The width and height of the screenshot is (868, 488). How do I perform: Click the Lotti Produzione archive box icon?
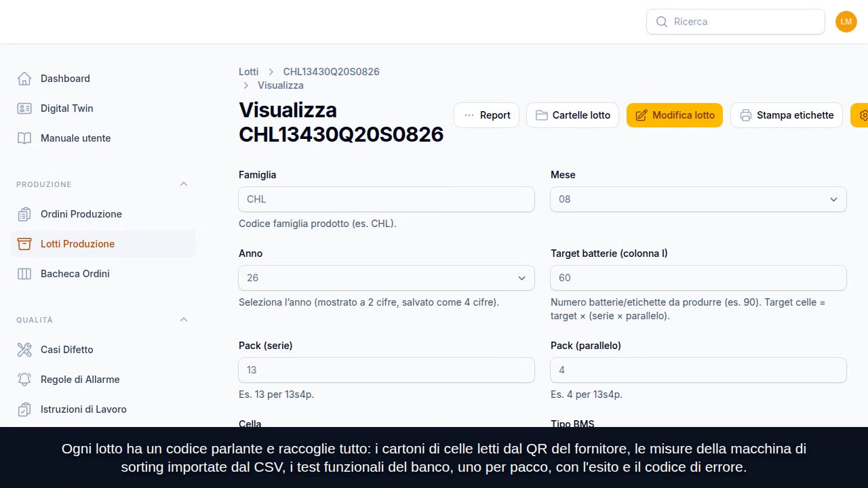pyautogui.click(x=24, y=244)
